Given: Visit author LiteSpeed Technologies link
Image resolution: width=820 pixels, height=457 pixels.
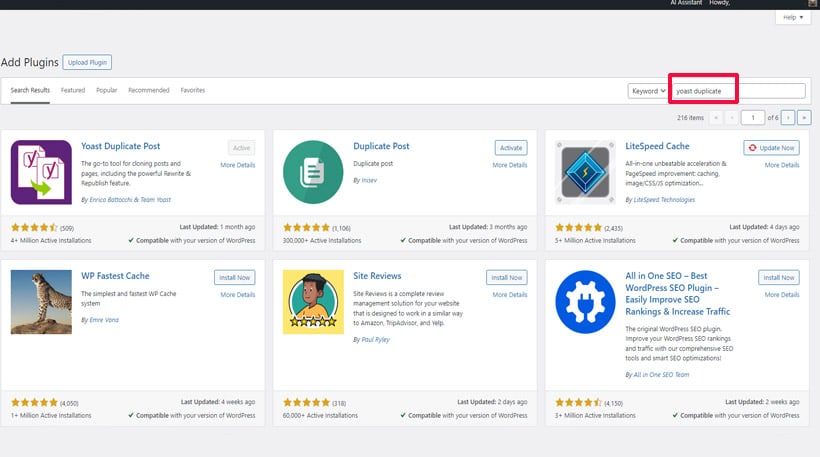Looking at the screenshot, I should 664,200.
